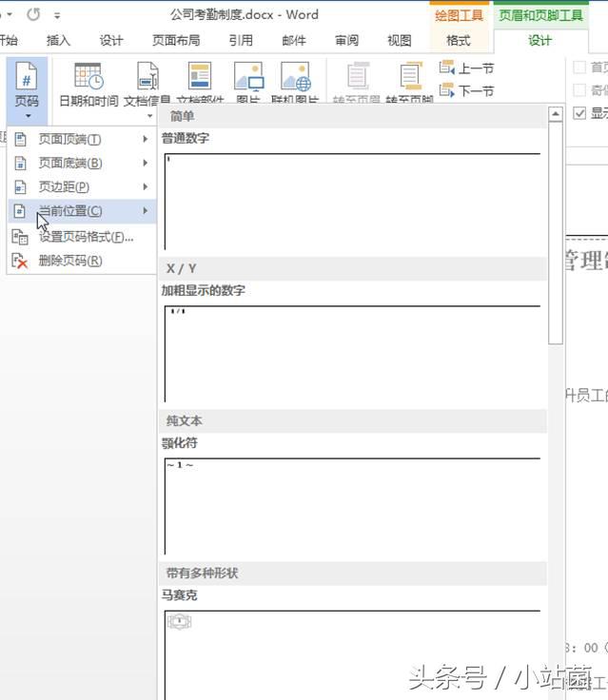Viewport: 608px width, 700px height.
Task: Click the 页码 page number button
Action: (x=27, y=90)
